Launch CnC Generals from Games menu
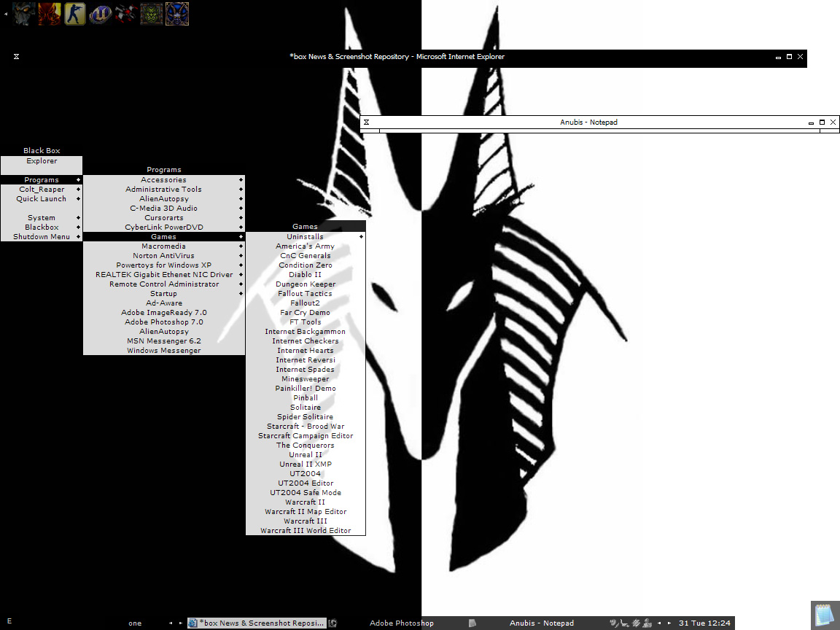Image resolution: width=840 pixels, height=630 pixels. [306, 256]
